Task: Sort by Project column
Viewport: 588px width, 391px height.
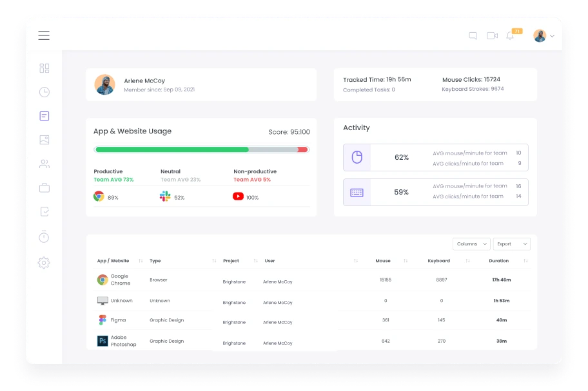Action: [x=255, y=261]
